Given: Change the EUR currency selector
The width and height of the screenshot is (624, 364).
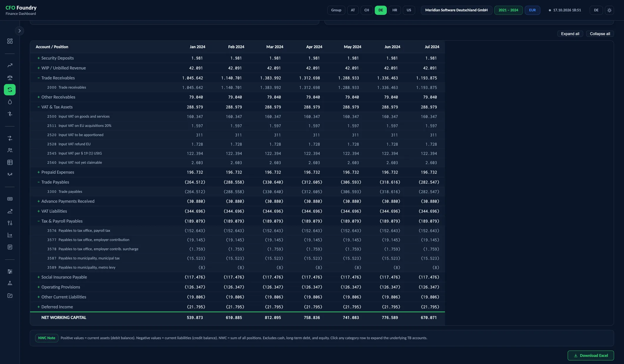Looking at the screenshot, I should tap(532, 10).
